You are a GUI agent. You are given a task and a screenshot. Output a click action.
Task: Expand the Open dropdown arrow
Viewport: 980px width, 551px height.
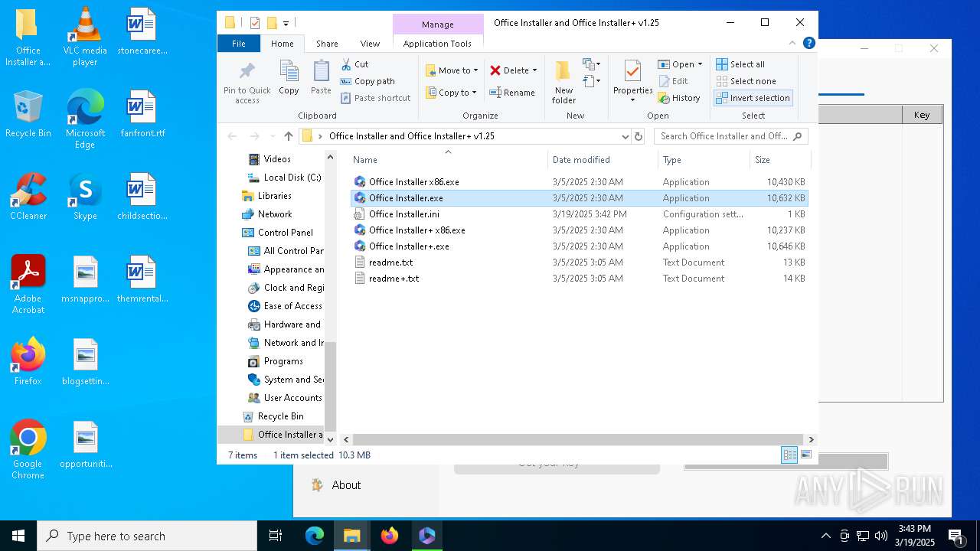click(x=700, y=64)
